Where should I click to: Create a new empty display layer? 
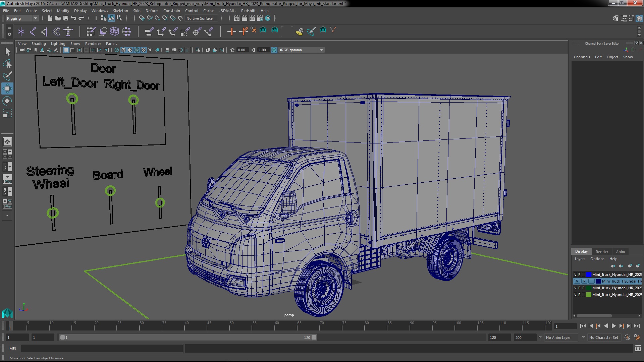click(x=630, y=266)
